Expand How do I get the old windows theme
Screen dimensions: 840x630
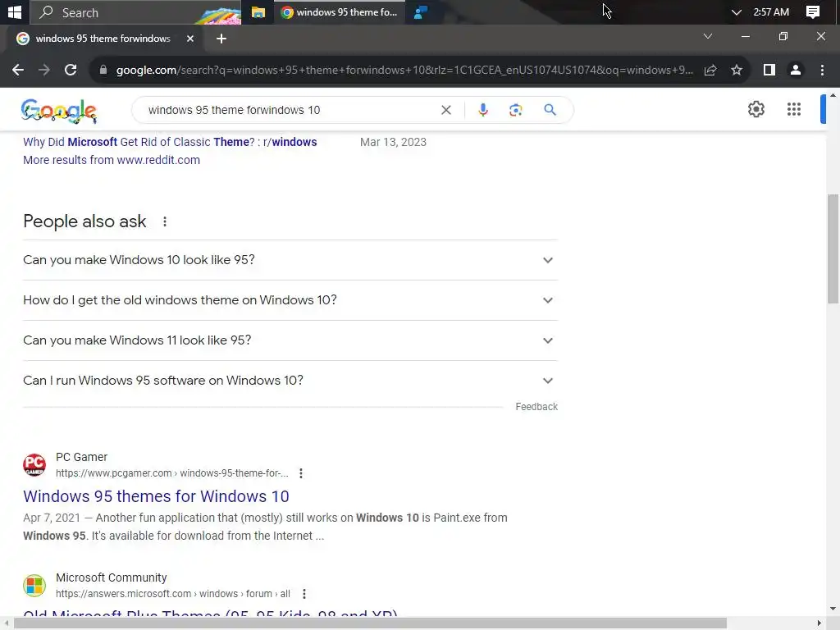[290, 300]
